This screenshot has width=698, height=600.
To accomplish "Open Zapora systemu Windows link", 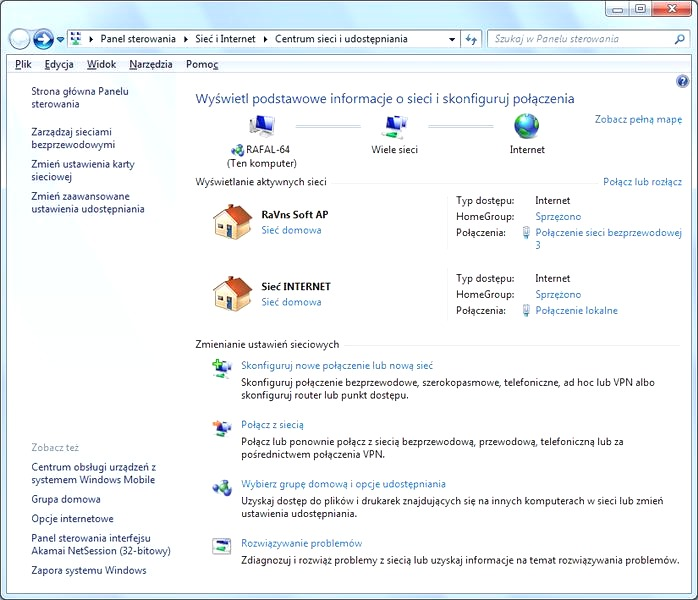I will point(89,570).
